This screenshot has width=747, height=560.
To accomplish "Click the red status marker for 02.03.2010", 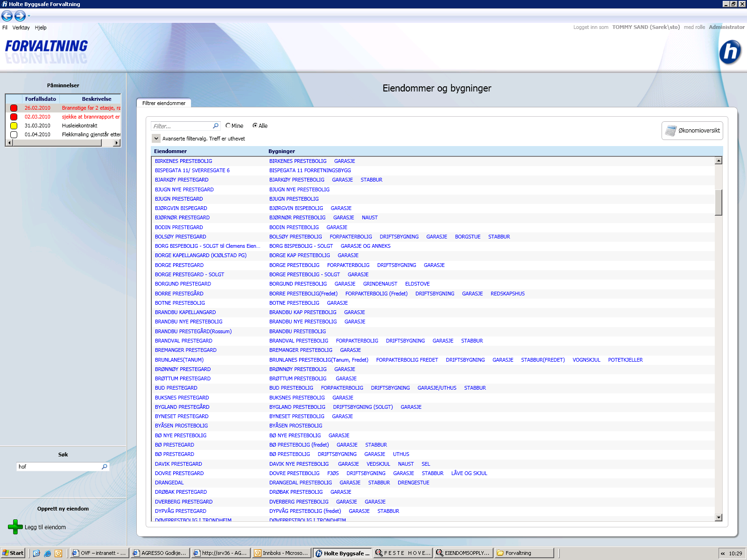I will 14,117.
